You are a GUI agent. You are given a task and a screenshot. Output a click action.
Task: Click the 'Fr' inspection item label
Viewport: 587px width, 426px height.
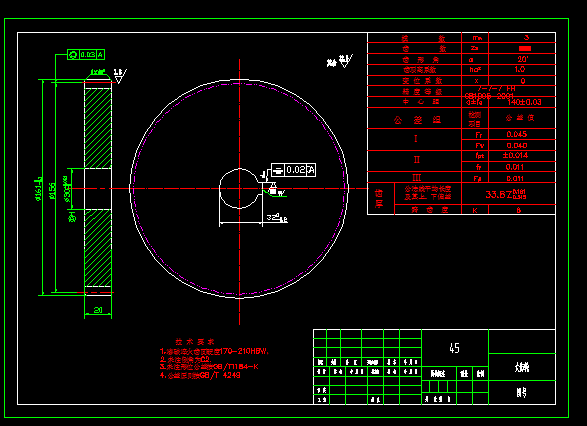[x=479, y=134]
